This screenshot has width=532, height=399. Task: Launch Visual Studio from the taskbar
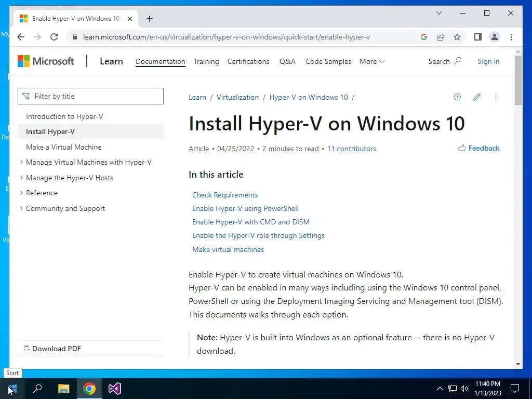tap(115, 389)
